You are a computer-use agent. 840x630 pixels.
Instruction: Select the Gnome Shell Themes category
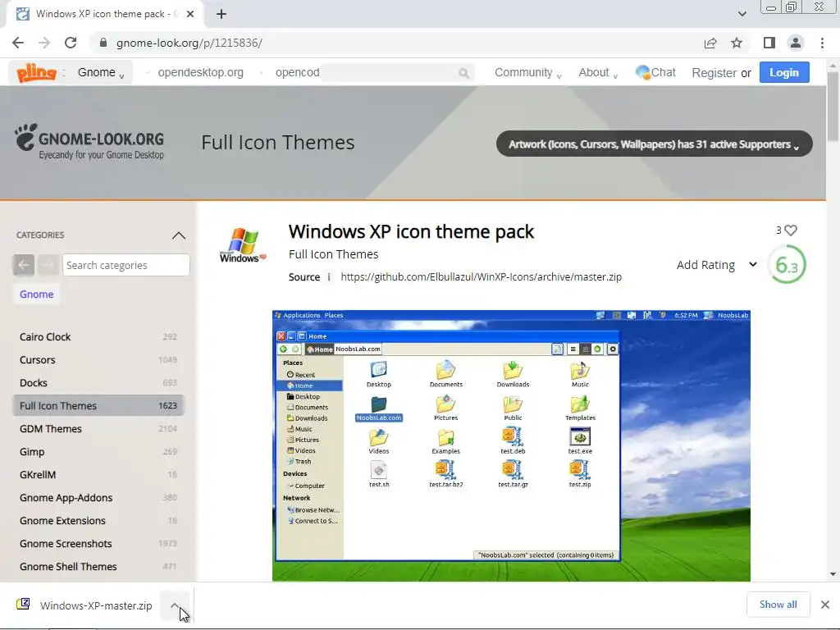[x=98, y=567]
